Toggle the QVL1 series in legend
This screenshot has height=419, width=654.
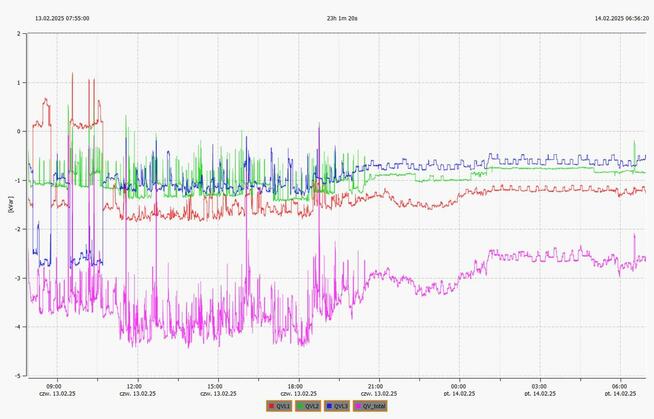(281, 406)
